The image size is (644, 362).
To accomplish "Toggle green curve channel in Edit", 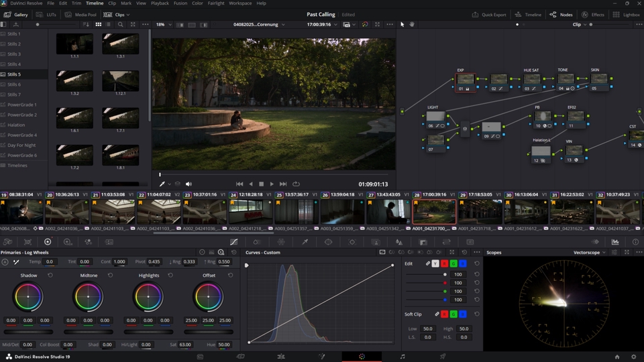I will click(x=453, y=263).
